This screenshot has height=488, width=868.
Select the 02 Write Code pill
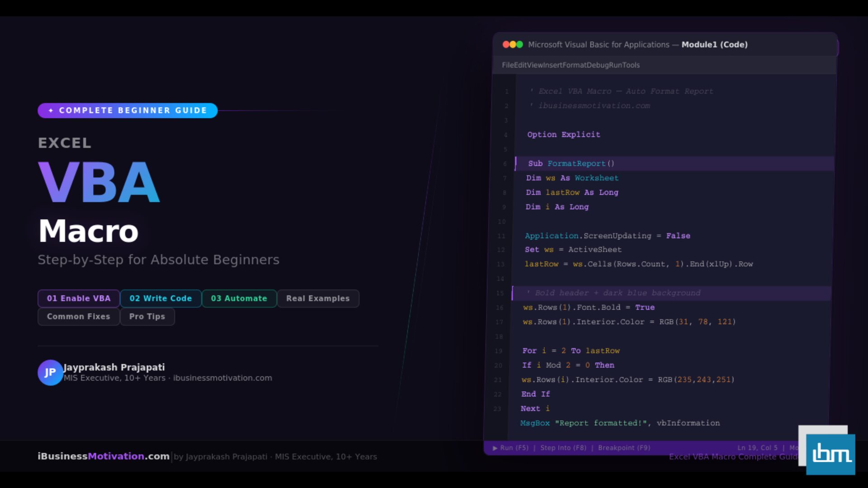coord(160,299)
